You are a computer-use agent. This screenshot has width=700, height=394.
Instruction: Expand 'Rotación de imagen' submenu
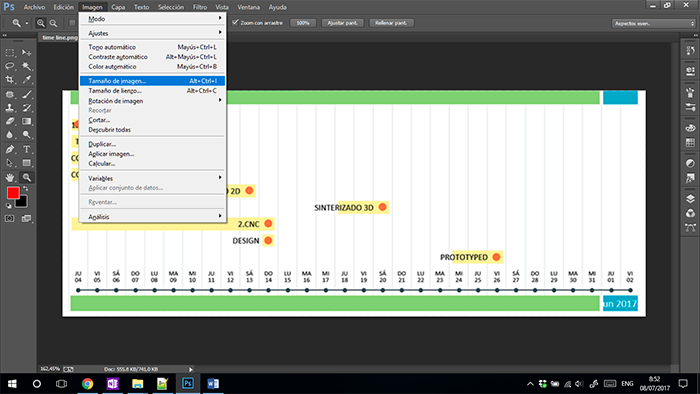click(152, 101)
